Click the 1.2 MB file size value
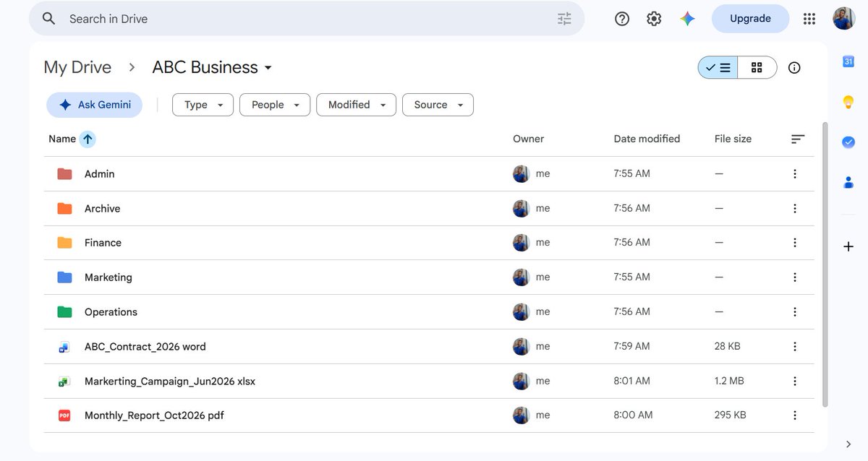 pos(729,381)
